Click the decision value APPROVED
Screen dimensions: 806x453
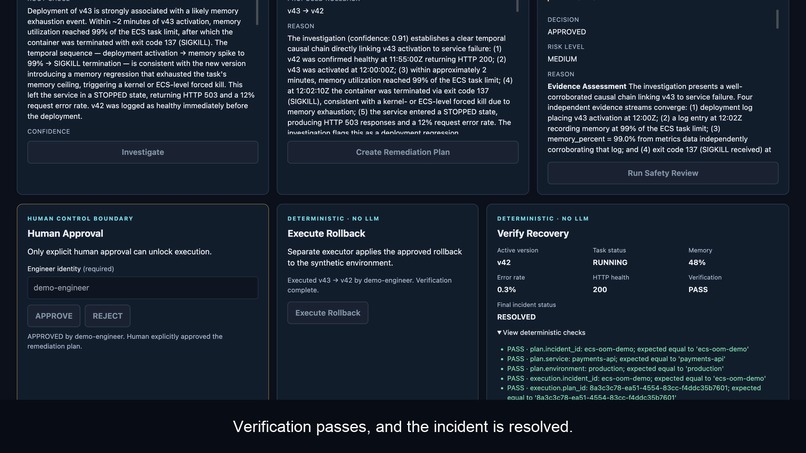tap(566, 32)
